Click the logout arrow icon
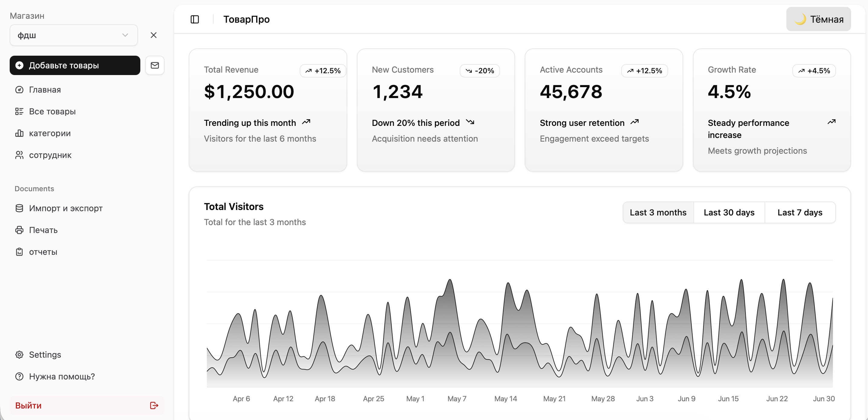 154,405
